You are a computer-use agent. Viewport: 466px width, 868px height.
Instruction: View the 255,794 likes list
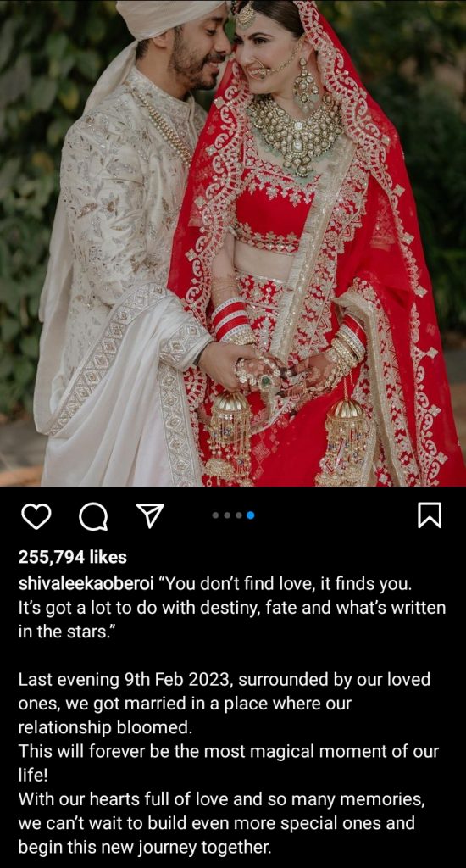click(73, 557)
